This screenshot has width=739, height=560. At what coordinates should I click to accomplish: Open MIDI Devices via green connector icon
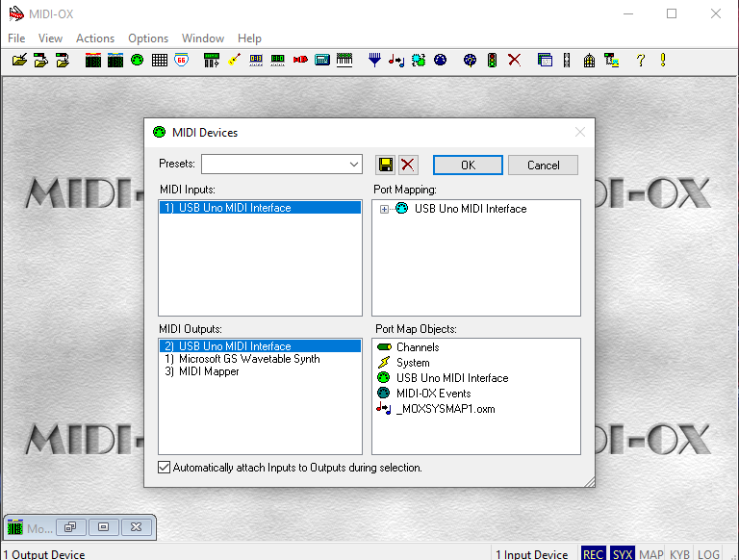click(x=138, y=61)
